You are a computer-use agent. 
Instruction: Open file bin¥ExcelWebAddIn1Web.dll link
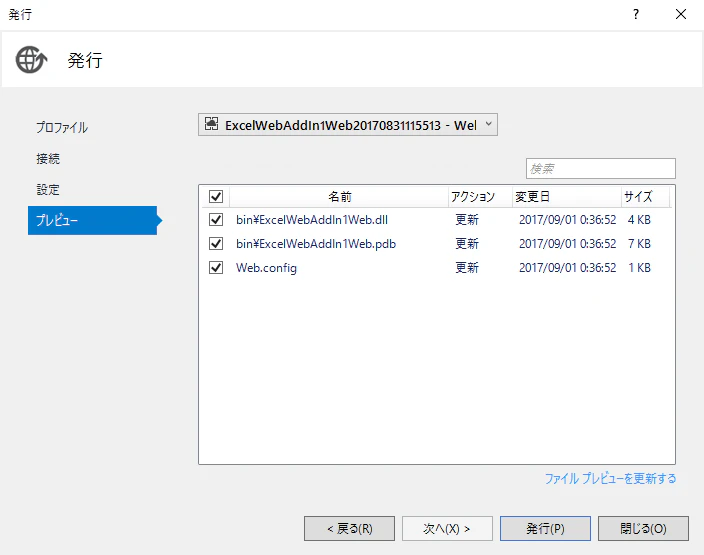click(312, 220)
